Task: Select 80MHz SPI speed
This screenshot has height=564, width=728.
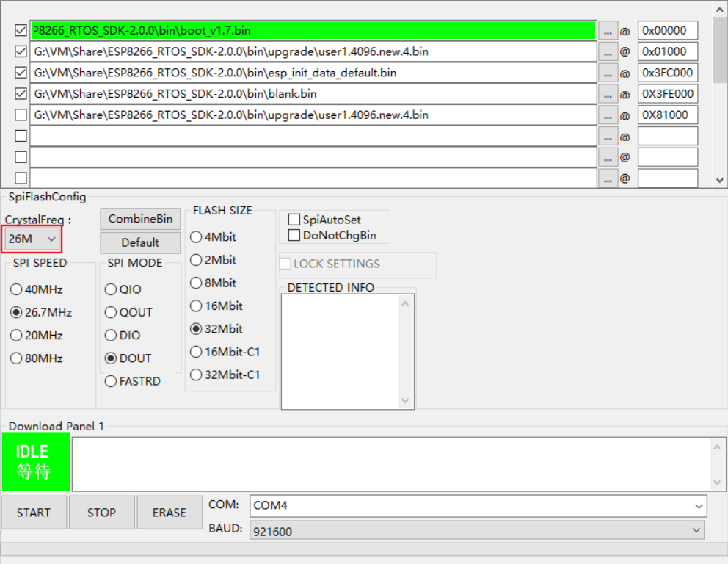Action: click(x=36, y=358)
